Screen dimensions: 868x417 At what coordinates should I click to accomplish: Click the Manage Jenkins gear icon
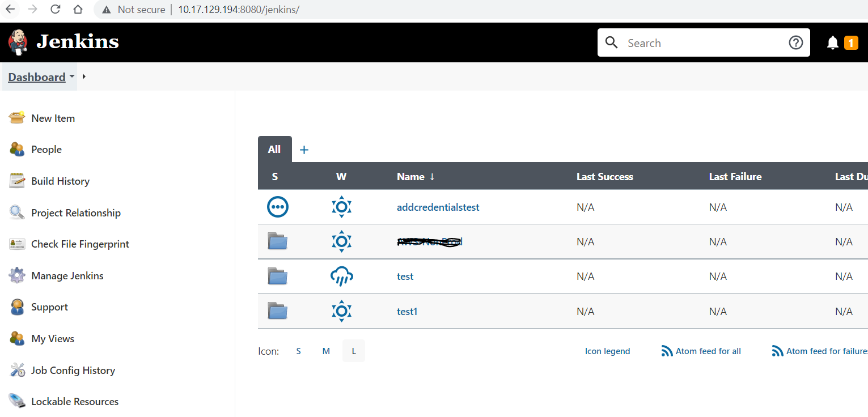point(17,276)
